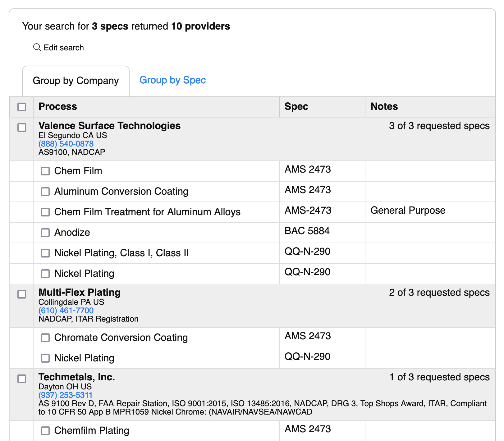Check the Multi-Flex Plating company checkbox
This screenshot has width=504, height=441.
click(21, 294)
